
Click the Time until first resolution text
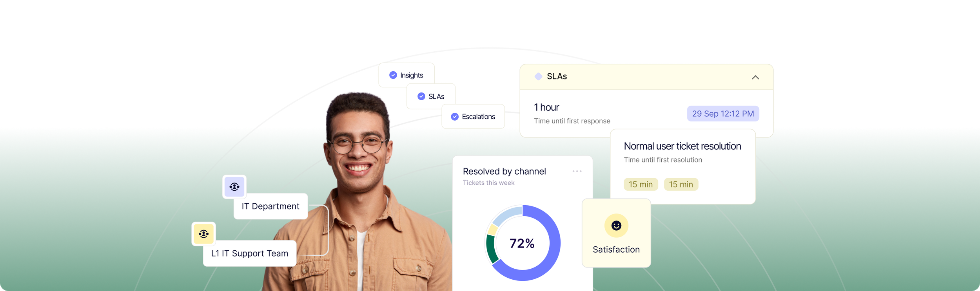(663, 160)
